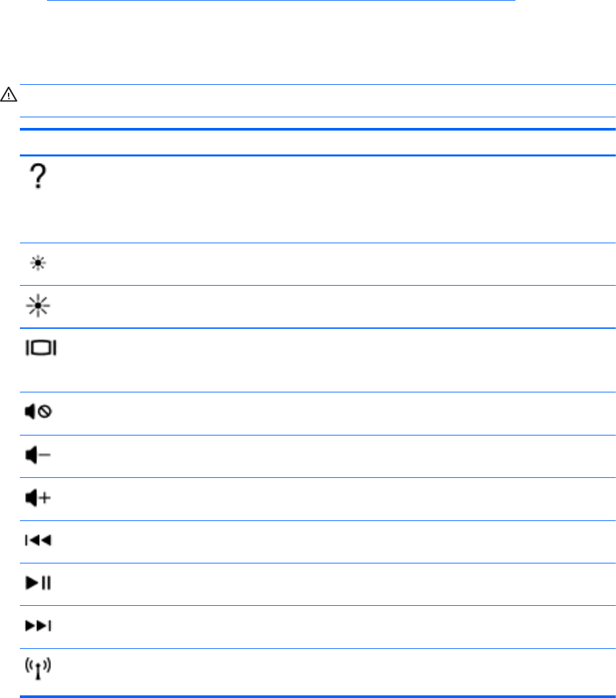Click the blank cell beside switch screen icon
This screenshot has width=616, height=698.
click(331, 360)
